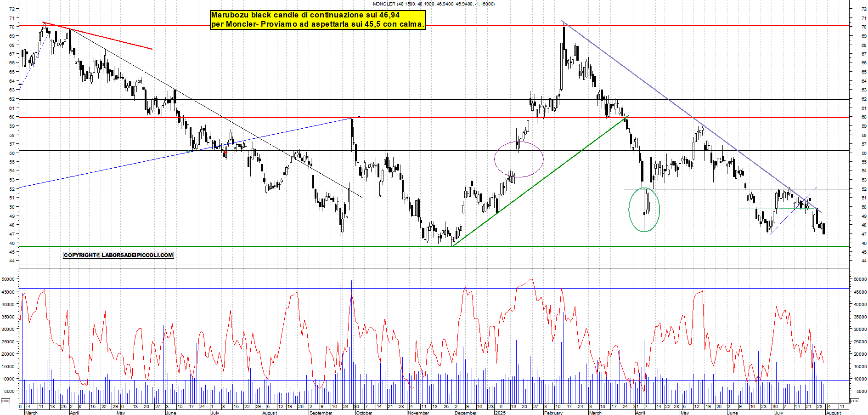Screen dimensions: 868x415
Task: Click the October label on the time axis
Action: 364,413
